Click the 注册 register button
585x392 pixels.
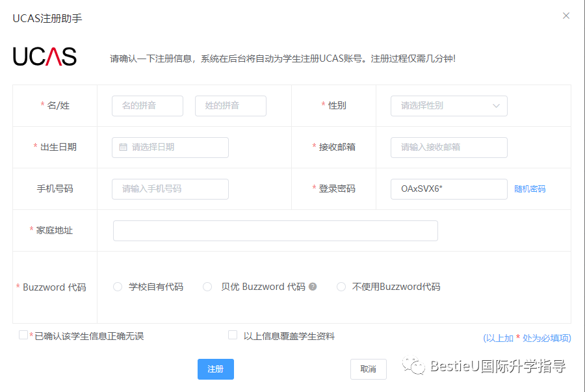pyautogui.click(x=216, y=369)
